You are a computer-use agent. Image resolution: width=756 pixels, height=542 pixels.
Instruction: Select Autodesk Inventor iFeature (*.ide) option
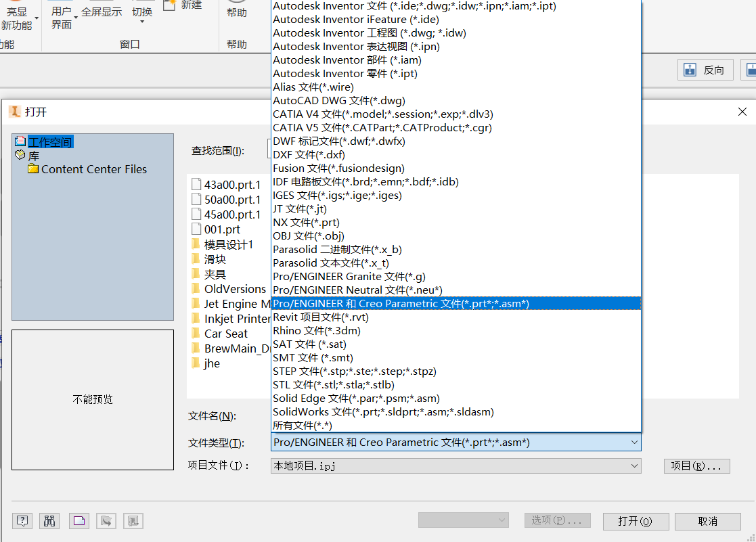pyautogui.click(x=456, y=20)
